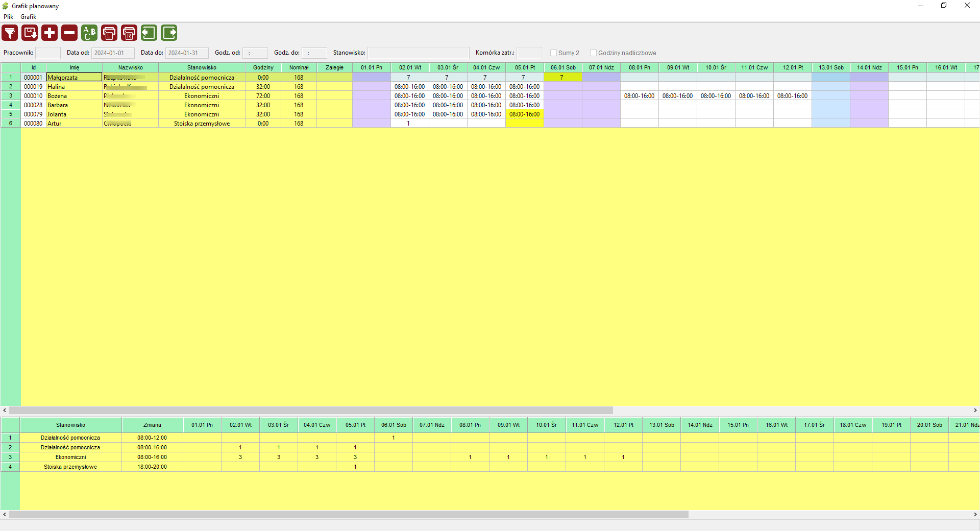Click the Nazwisko column header
The image size is (980, 531).
130,67
